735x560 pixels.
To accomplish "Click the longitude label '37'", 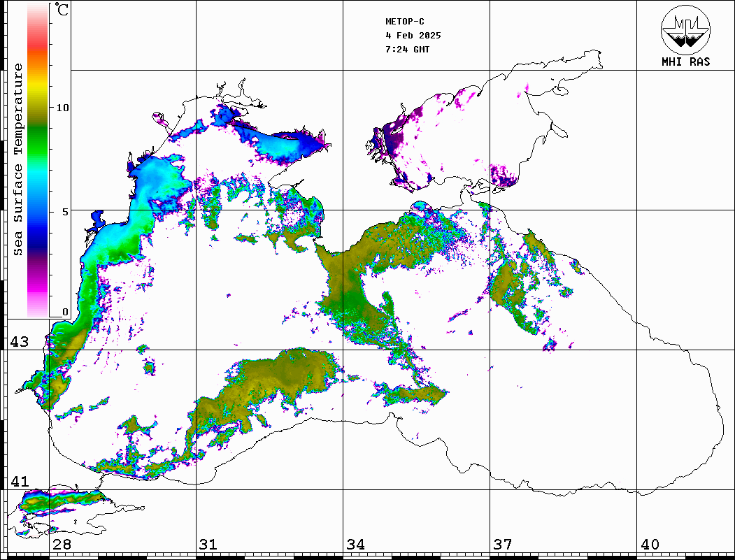I will click(x=503, y=544).
